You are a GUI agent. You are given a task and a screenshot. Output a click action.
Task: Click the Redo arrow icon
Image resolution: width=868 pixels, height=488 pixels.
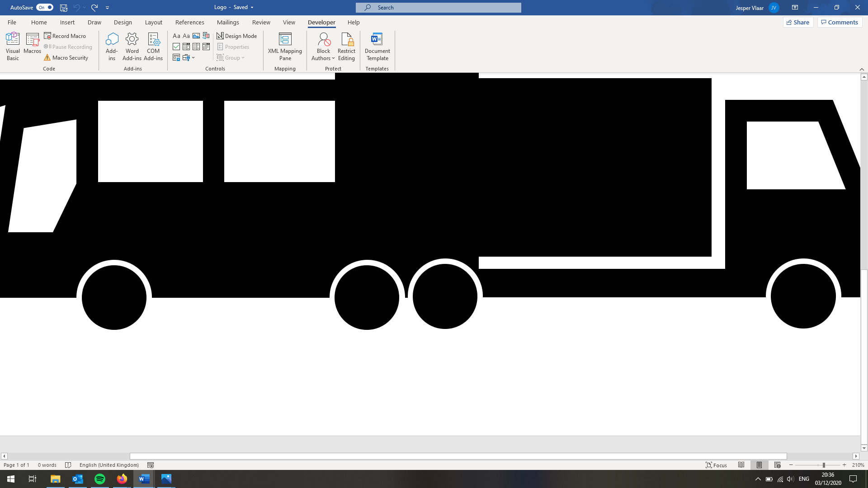coord(94,7)
